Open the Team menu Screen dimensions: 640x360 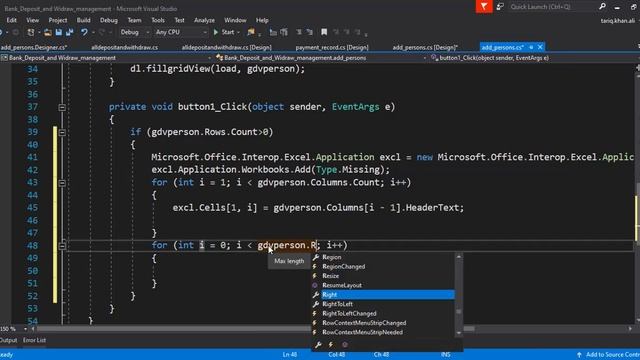[134, 20]
